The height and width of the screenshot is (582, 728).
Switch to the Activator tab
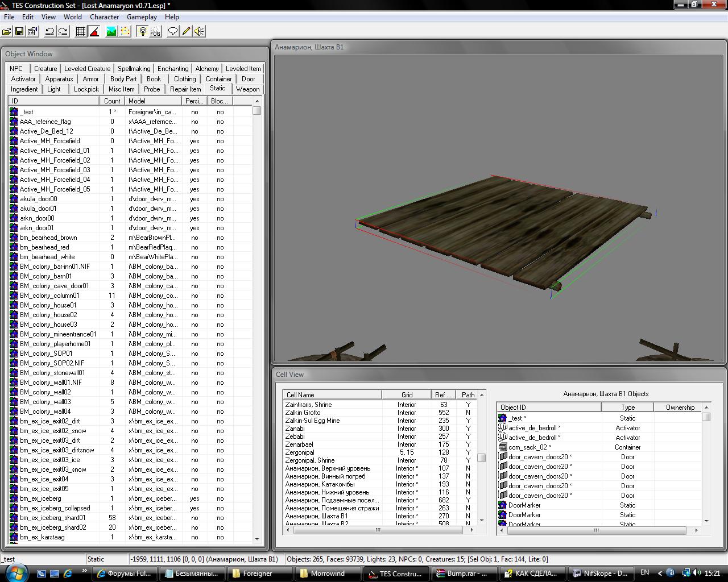(x=23, y=79)
